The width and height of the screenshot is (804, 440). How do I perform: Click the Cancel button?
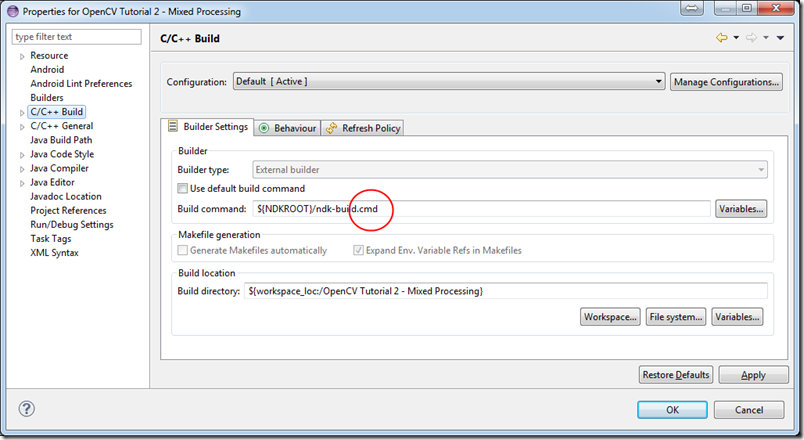pyautogui.click(x=749, y=410)
